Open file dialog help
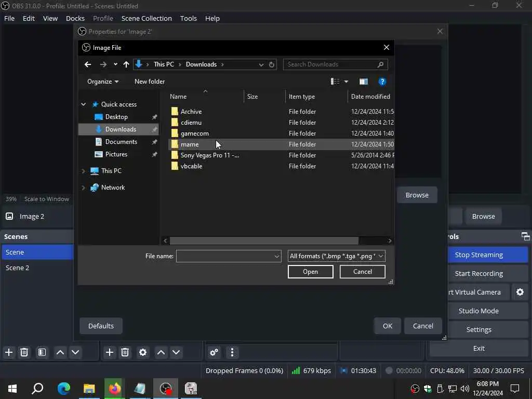The image size is (532, 399). coord(382,82)
